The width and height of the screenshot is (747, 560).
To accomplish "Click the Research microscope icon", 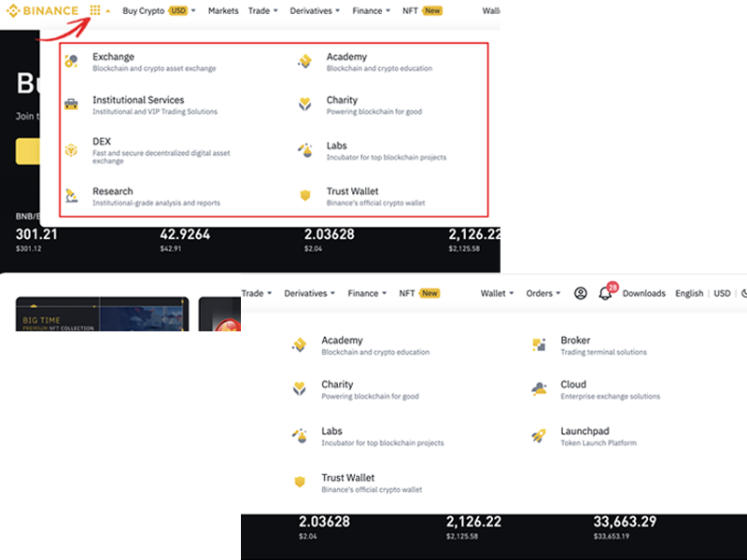I will 72,196.
